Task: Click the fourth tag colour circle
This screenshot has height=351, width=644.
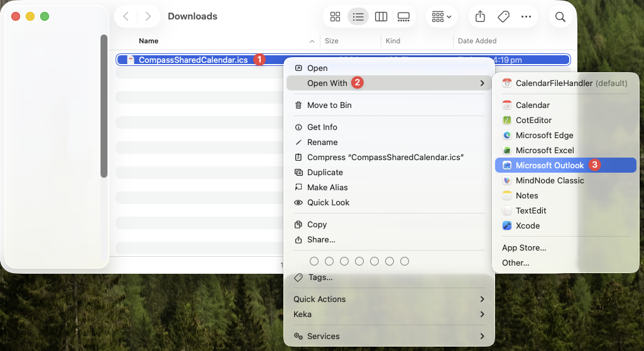Action: tap(359, 261)
